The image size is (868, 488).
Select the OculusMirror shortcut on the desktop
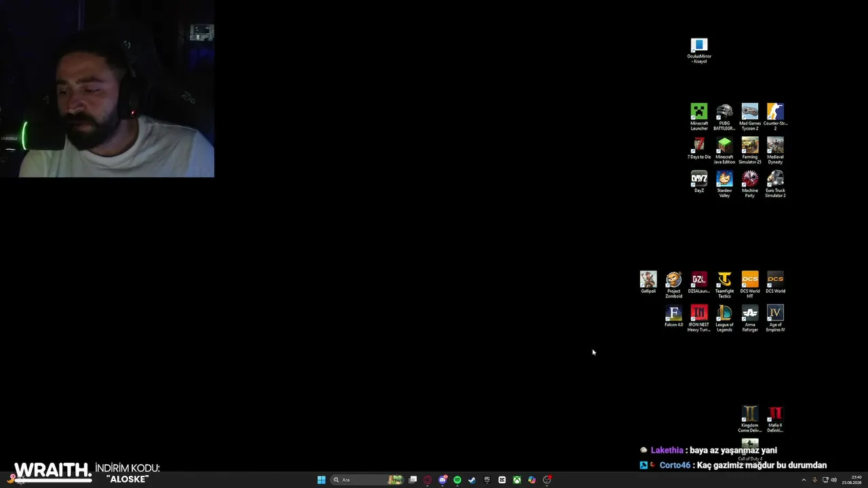[699, 51]
